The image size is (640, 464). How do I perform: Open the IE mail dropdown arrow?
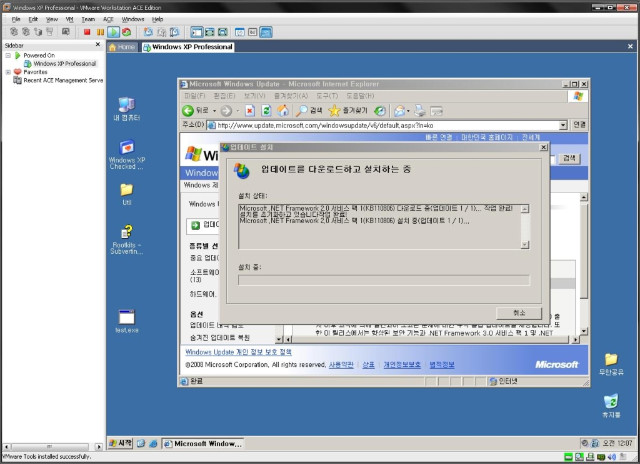tap(408, 111)
